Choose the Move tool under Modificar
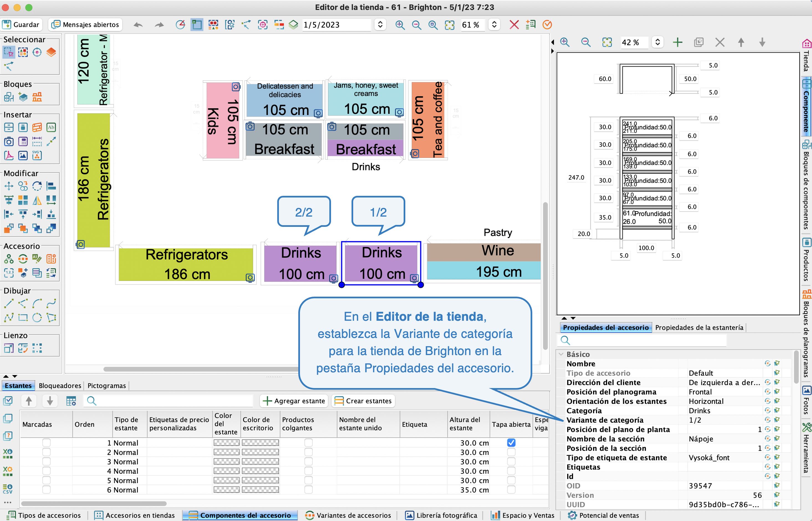Image resolution: width=812 pixels, height=521 pixels. point(9,186)
